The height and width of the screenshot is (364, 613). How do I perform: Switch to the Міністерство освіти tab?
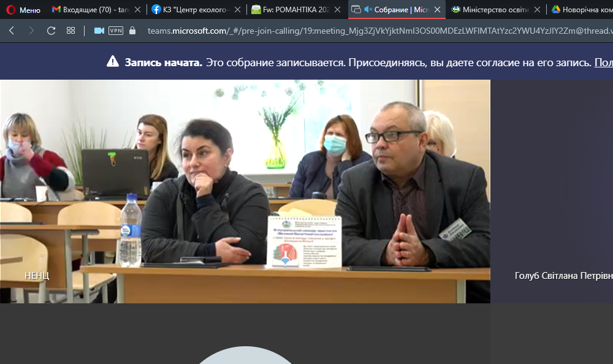496,9
